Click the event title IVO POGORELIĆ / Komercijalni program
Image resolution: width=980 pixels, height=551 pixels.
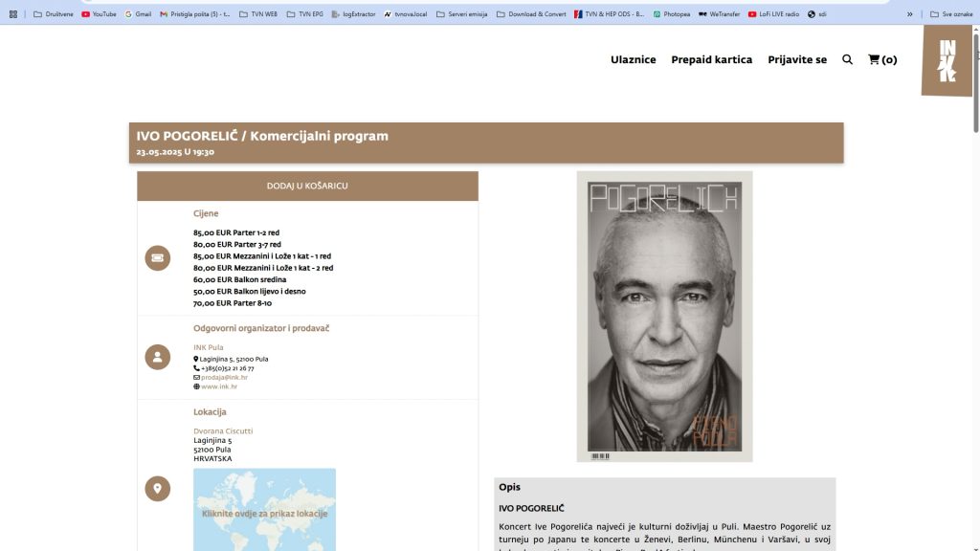(x=262, y=136)
